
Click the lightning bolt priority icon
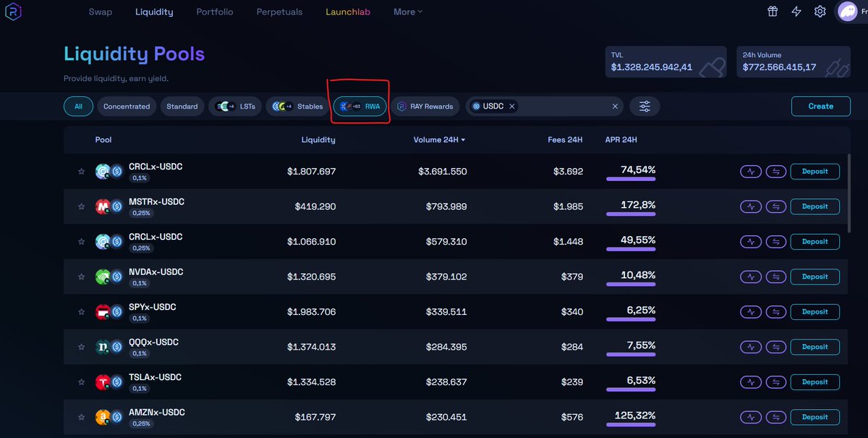(796, 12)
